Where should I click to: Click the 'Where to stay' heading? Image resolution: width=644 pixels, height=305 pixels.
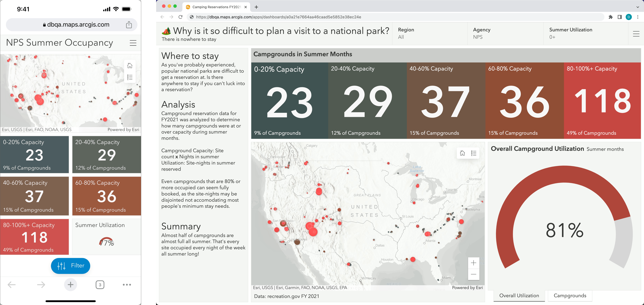[x=190, y=56]
